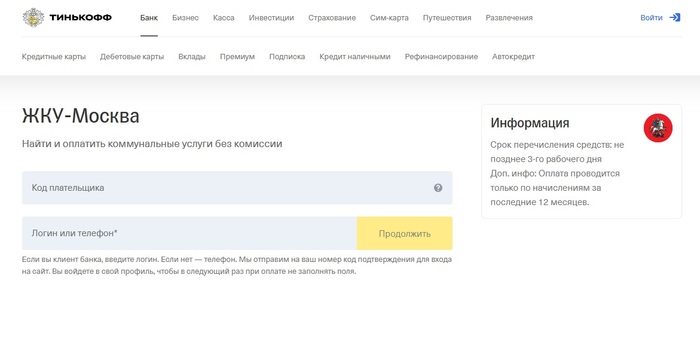Click the Продолжить button
Image resolution: width=700 pixels, height=360 pixels.
click(404, 233)
